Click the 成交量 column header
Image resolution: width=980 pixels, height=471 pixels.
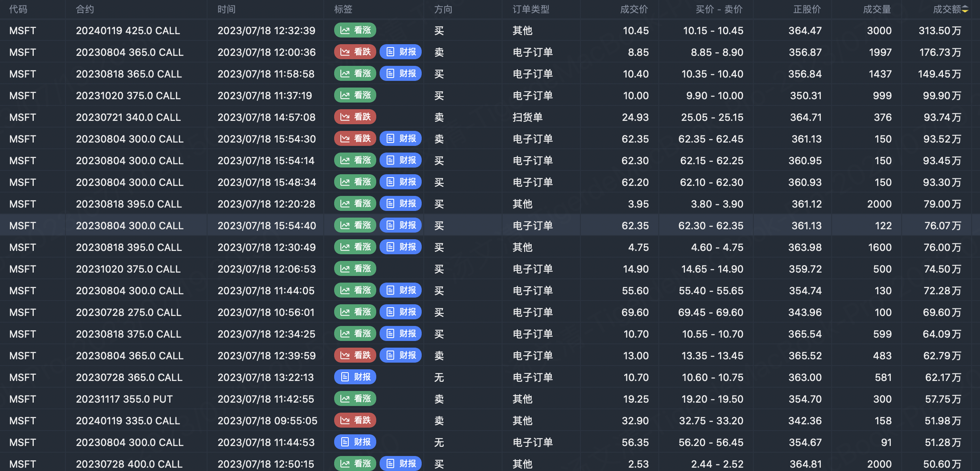pos(877,9)
